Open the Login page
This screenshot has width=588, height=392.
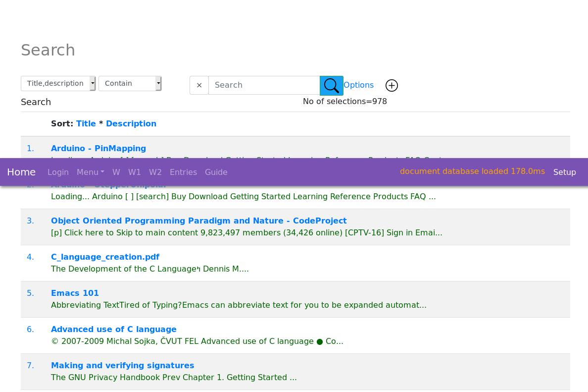[58, 172]
